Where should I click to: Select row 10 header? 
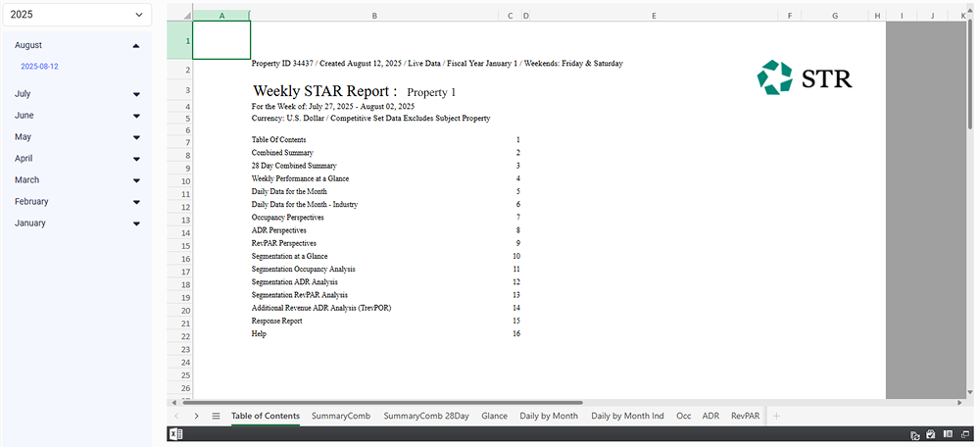pyautogui.click(x=179, y=181)
